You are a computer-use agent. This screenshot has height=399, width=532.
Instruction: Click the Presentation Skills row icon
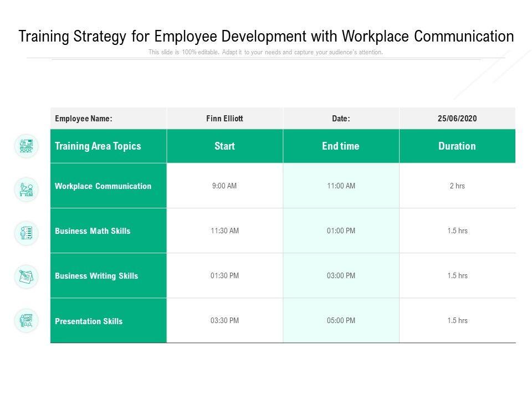coord(26,320)
